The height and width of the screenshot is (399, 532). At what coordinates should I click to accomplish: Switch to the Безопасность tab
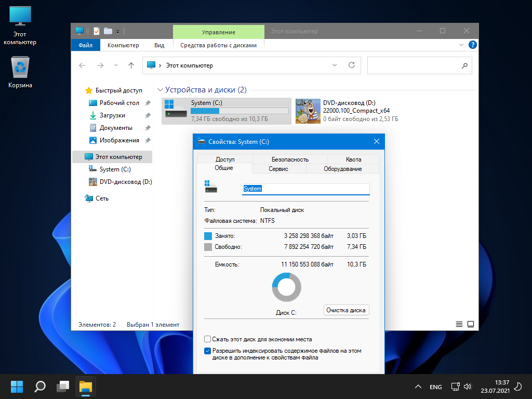tap(290, 159)
